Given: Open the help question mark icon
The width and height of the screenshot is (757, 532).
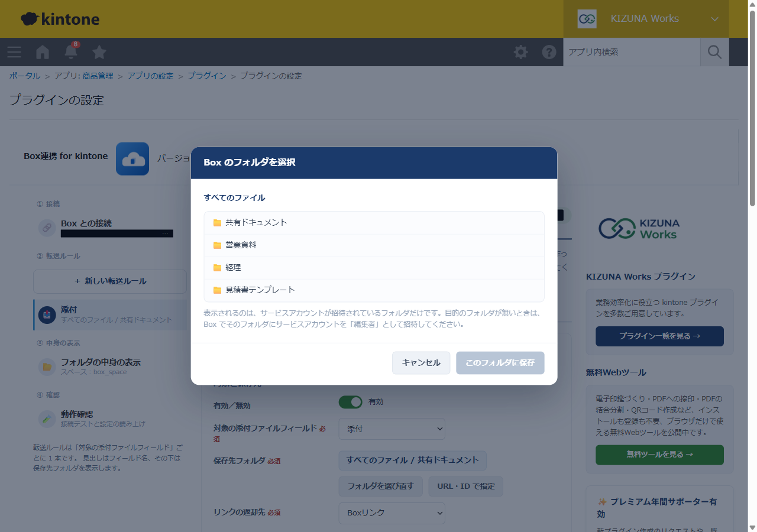Looking at the screenshot, I should coord(549,52).
